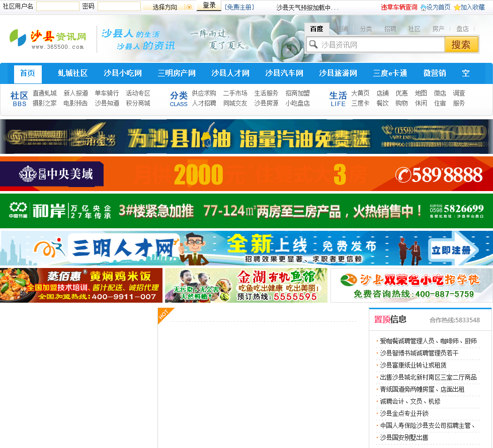Click the 设为首页 house icon
Image resolution: width=493 pixels, height=448 pixels.
pos(424,8)
